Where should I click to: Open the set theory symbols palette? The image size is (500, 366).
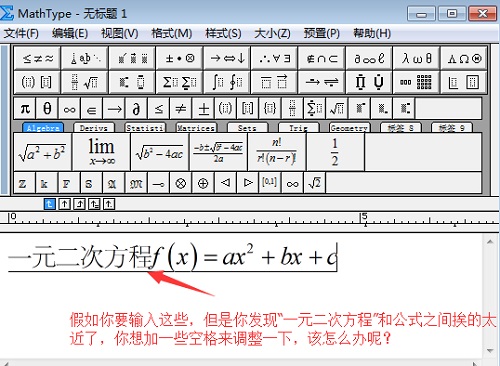click(x=322, y=59)
